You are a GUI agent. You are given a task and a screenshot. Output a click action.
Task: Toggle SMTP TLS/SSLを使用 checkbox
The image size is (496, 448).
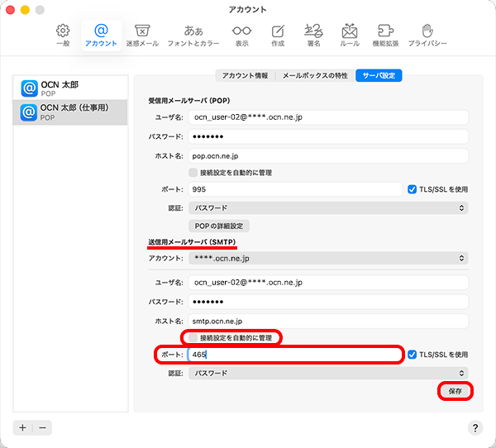[x=413, y=355]
